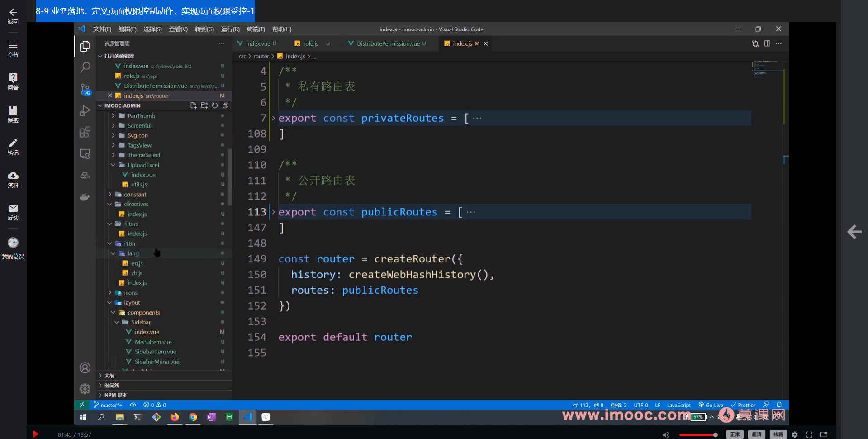Select 超清 video quality
This screenshot has width=868, height=439.
757,434
